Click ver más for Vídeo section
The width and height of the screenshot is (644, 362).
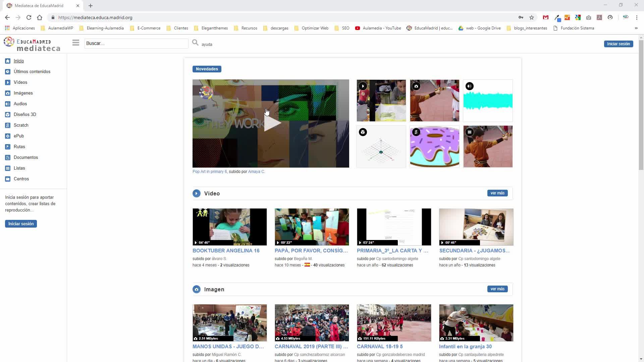497,193
